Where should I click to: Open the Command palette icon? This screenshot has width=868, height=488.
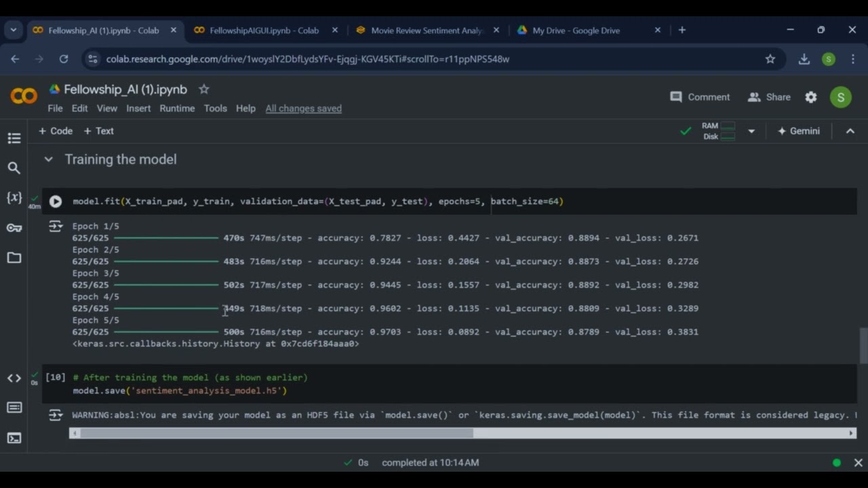click(14, 407)
